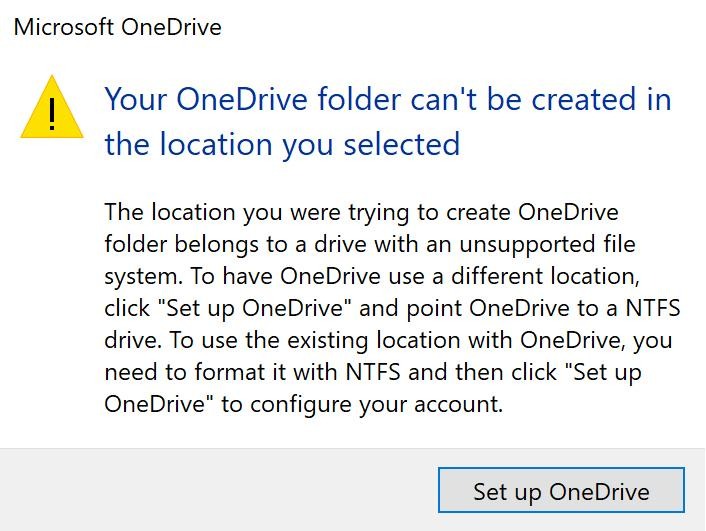This screenshot has height=531, width=706.
Task: Click the heading line "the location you selected"
Action: [282, 144]
